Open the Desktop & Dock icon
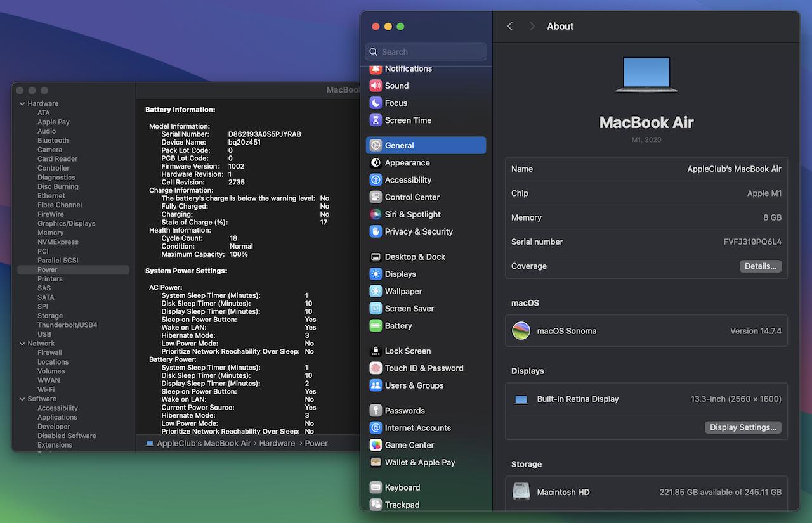The height and width of the screenshot is (523, 812). [x=376, y=257]
